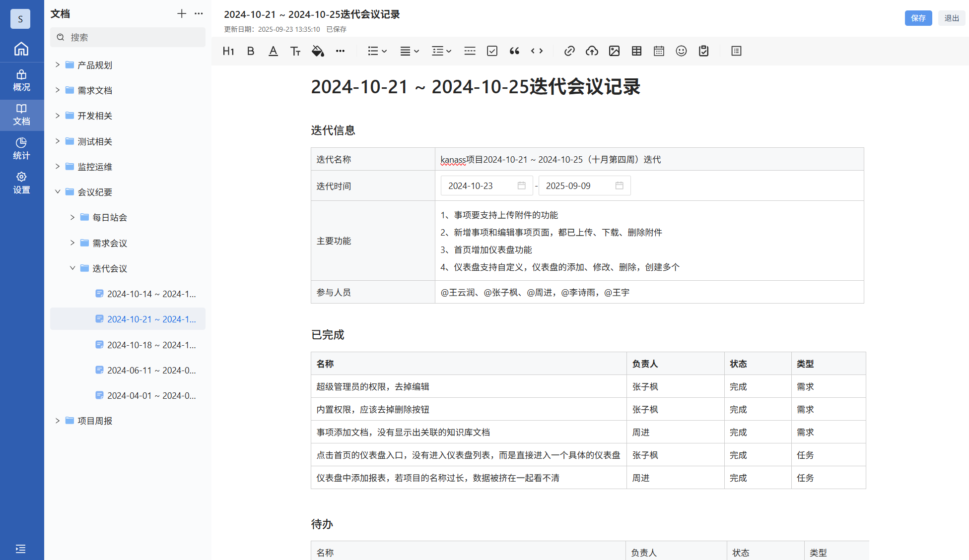Open the fill color picker
This screenshot has width=969, height=560.
318,51
